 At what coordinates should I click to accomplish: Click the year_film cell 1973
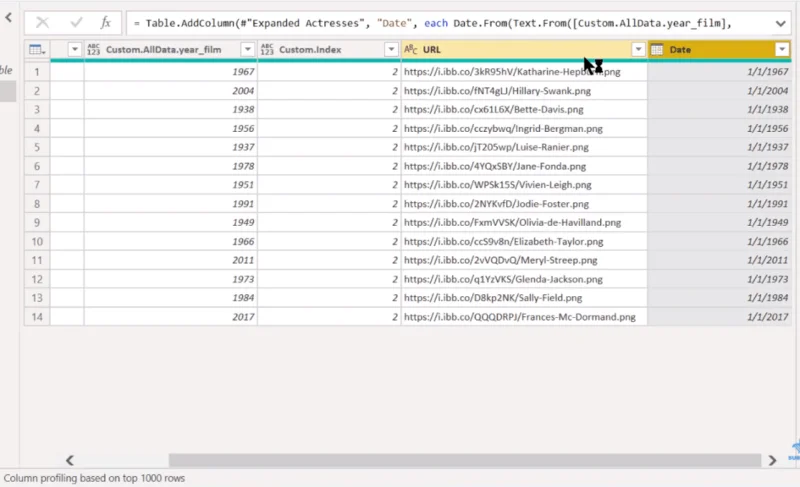[x=170, y=279]
